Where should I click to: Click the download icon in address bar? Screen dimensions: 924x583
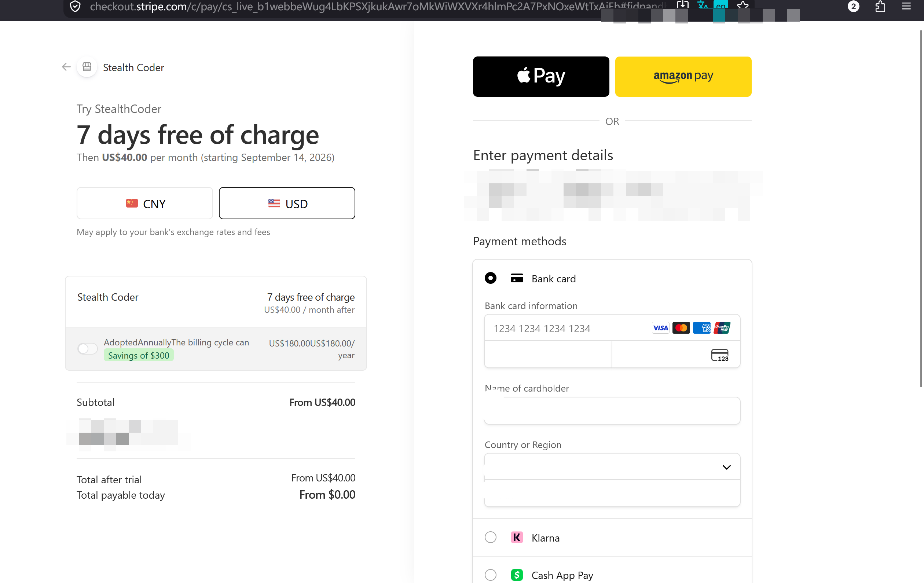point(683,5)
